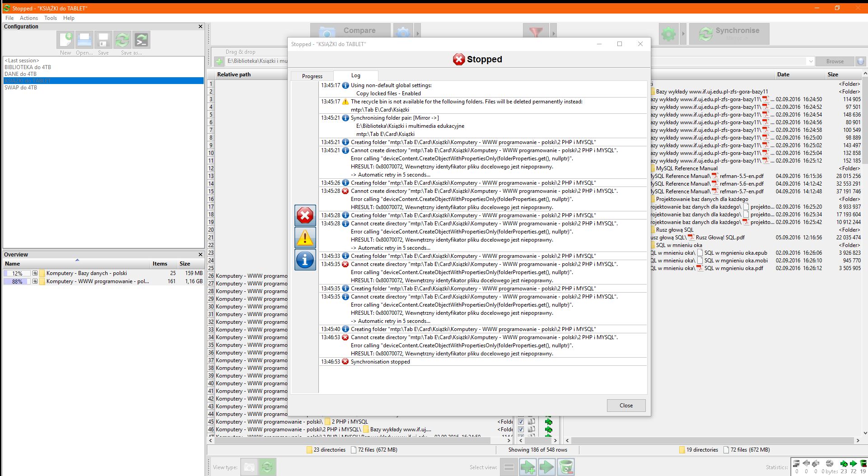Click the Browse button for right folder
Viewport: 868px width, 476px height.
click(x=835, y=61)
